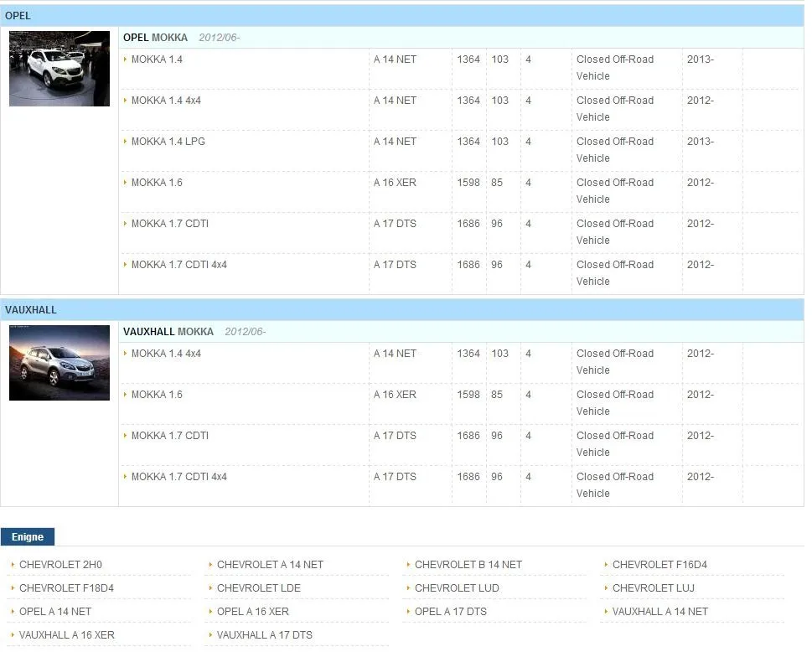Open the Vauxhall Mokka car thumbnail

click(x=59, y=363)
